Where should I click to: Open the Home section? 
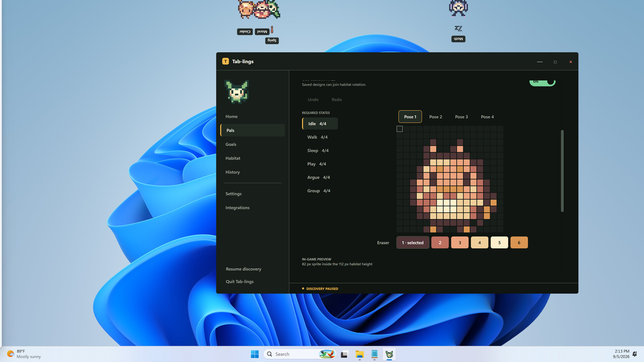click(x=231, y=116)
